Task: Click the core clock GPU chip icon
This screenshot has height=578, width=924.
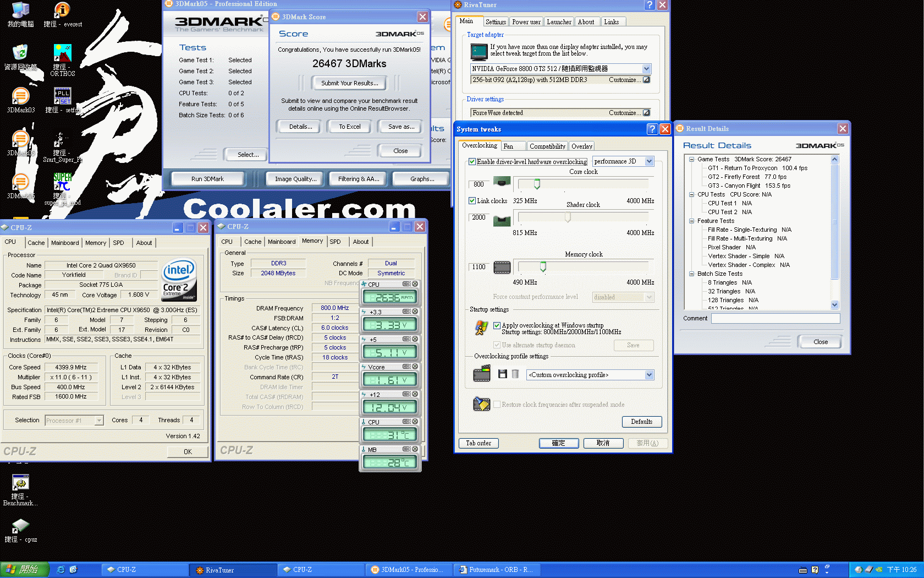Action: click(502, 182)
